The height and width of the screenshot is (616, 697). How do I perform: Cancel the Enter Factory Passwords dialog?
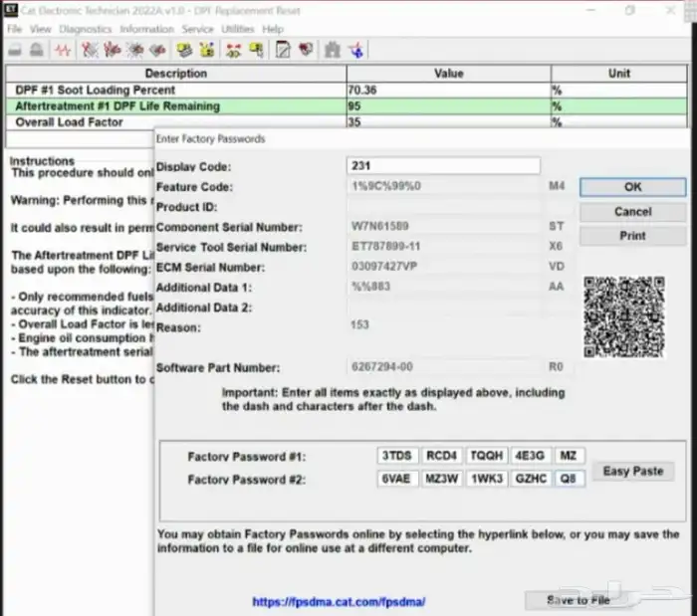632,212
